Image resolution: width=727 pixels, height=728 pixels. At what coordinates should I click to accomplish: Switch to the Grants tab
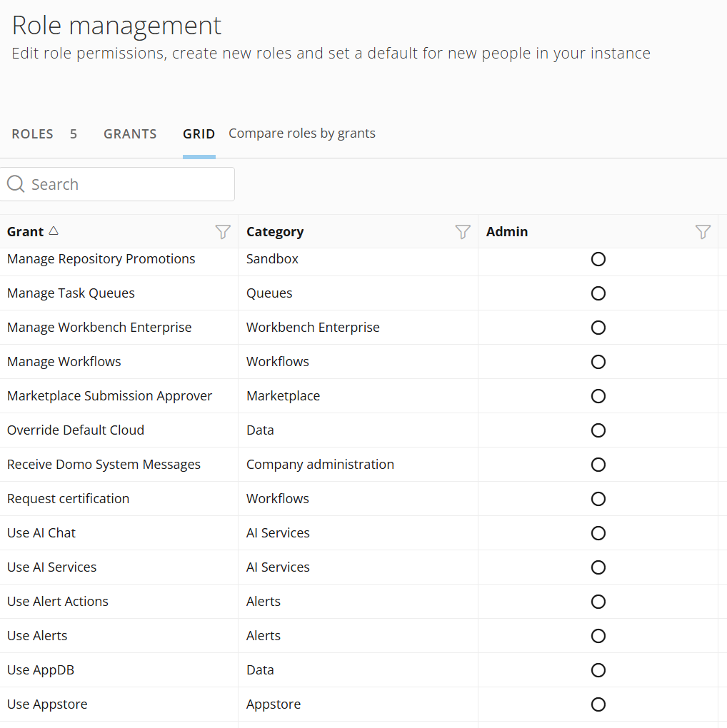(130, 134)
